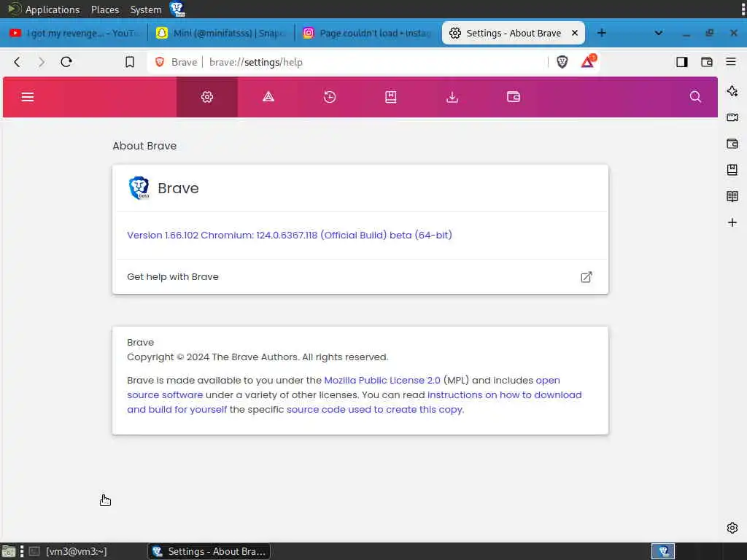Go back with the back arrow

point(18,62)
